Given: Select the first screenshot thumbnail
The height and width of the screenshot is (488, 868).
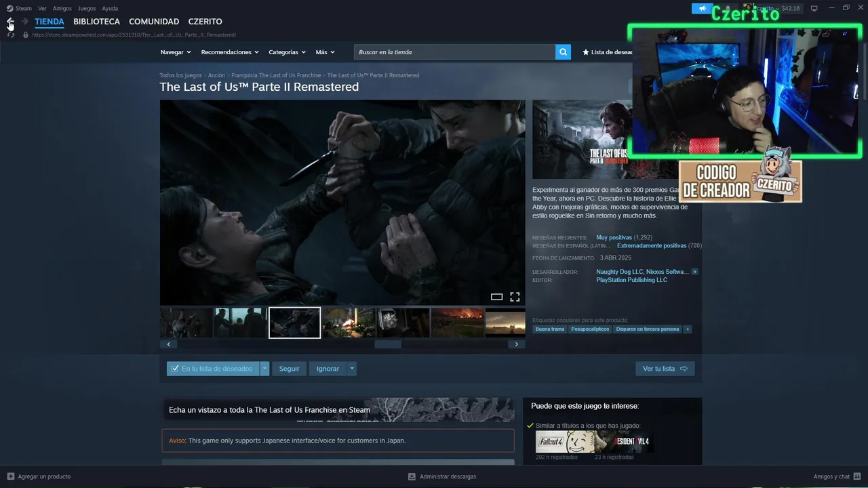Looking at the screenshot, I should point(186,323).
